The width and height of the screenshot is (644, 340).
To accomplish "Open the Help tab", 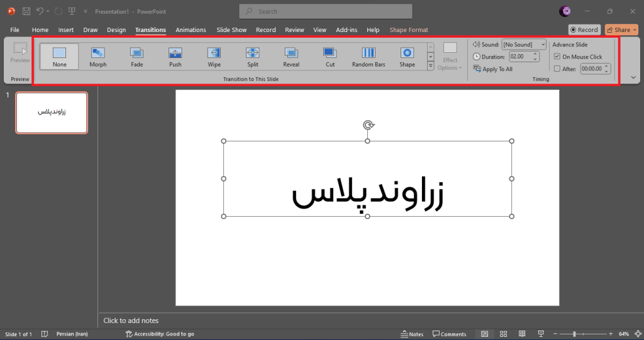I will [373, 30].
